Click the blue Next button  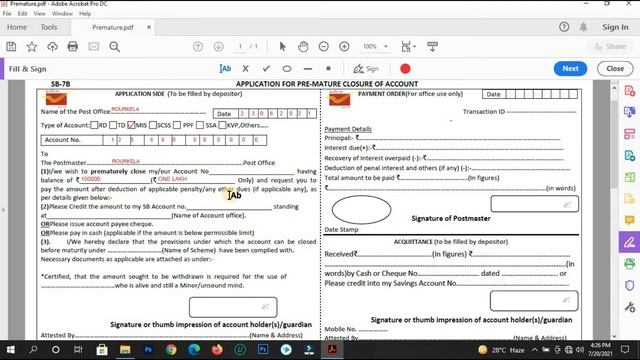(570, 69)
